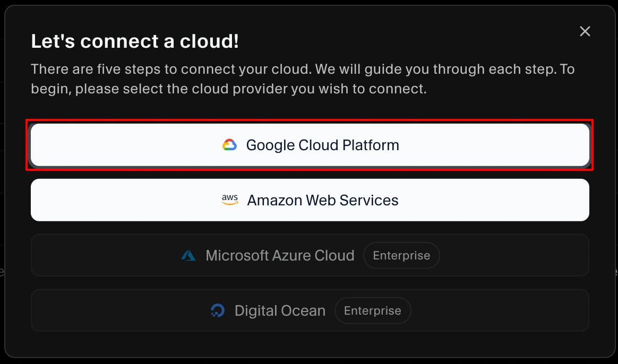Viewport: 618px width, 364px height.
Task: Click the "Microsoft Azure Cloud" text label
Action: point(280,255)
